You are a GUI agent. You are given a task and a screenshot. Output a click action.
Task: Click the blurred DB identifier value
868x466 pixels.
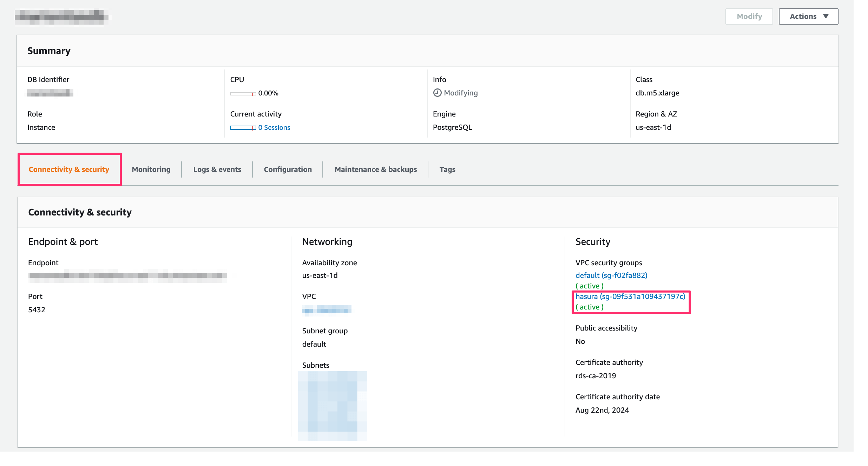tap(50, 93)
